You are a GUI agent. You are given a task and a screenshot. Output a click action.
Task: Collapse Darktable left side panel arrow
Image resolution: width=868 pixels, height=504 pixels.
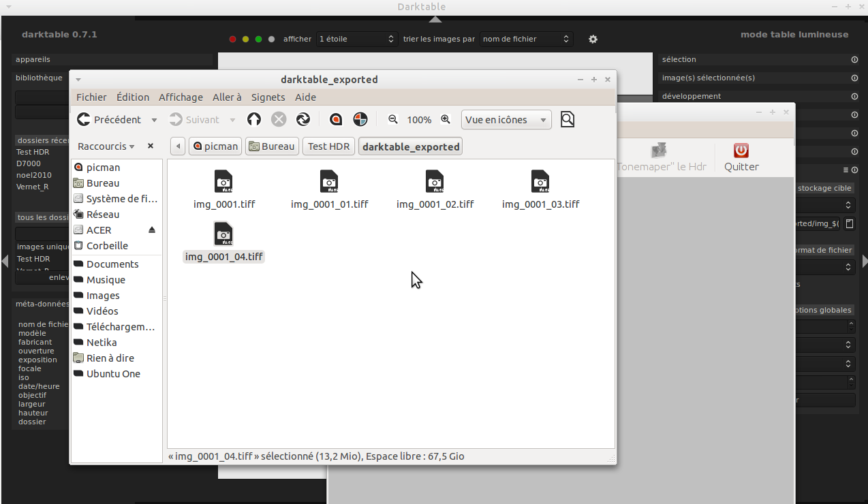[x=5, y=261]
